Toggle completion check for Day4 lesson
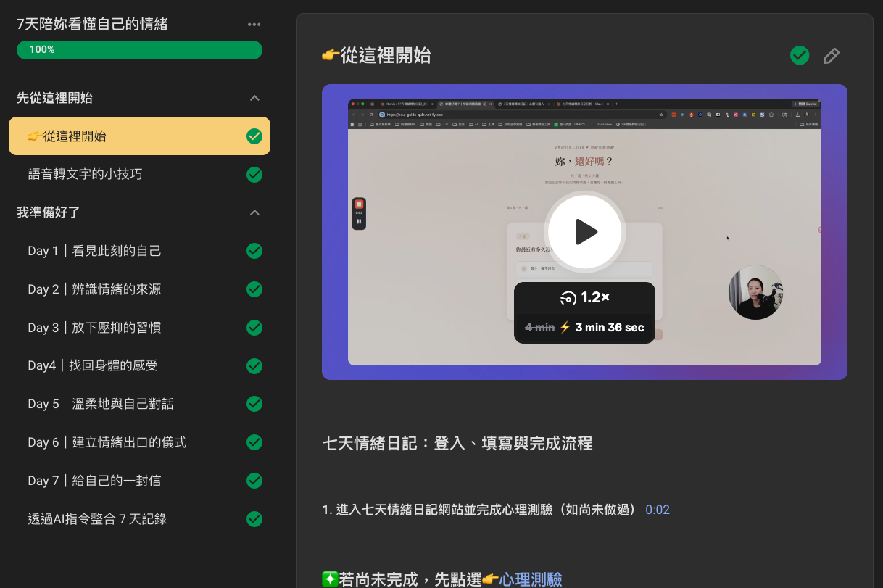Image resolution: width=883 pixels, height=588 pixels. click(x=254, y=365)
